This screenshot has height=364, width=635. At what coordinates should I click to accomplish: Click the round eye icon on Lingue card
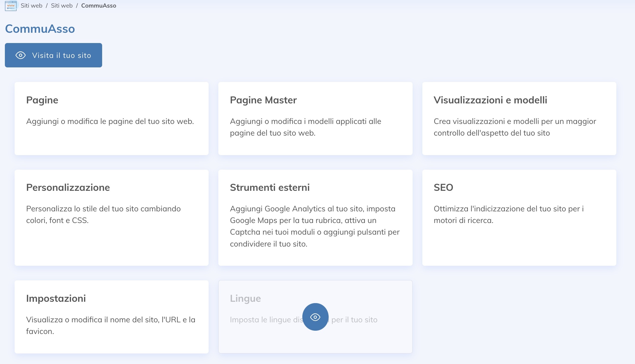315,317
